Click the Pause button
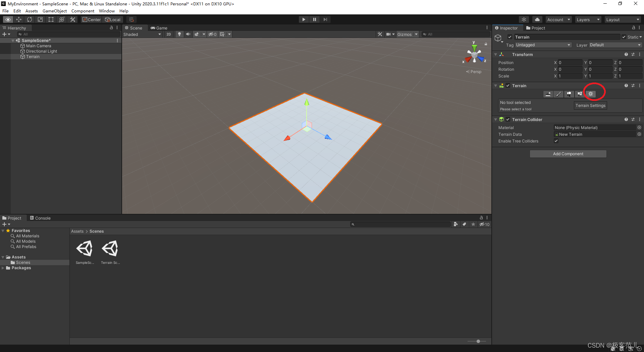This screenshot has width=644, height=352. coord(314,19)
